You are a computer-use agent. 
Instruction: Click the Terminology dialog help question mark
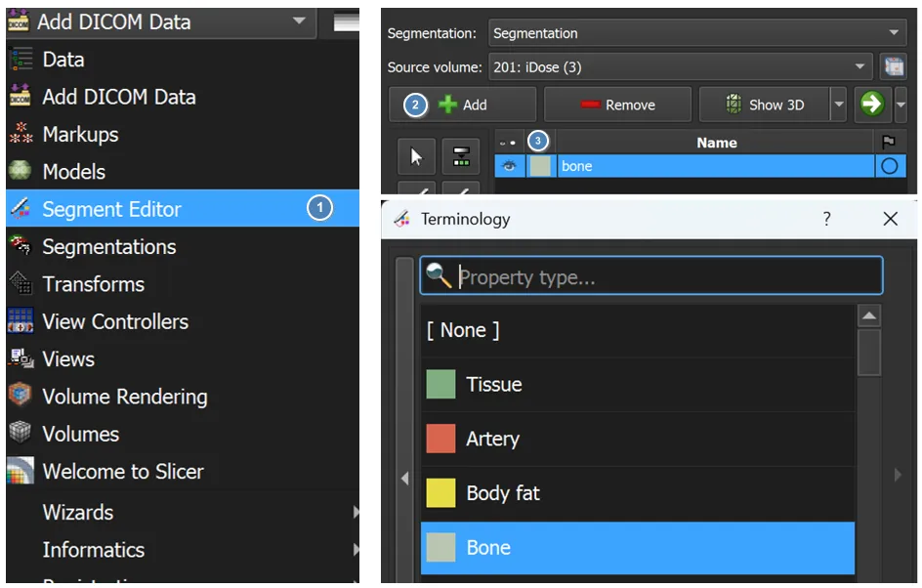[826, 219]
